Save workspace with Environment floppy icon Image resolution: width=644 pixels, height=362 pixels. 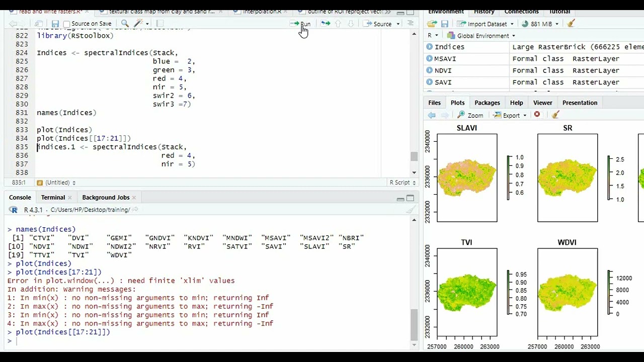(445, 24)
